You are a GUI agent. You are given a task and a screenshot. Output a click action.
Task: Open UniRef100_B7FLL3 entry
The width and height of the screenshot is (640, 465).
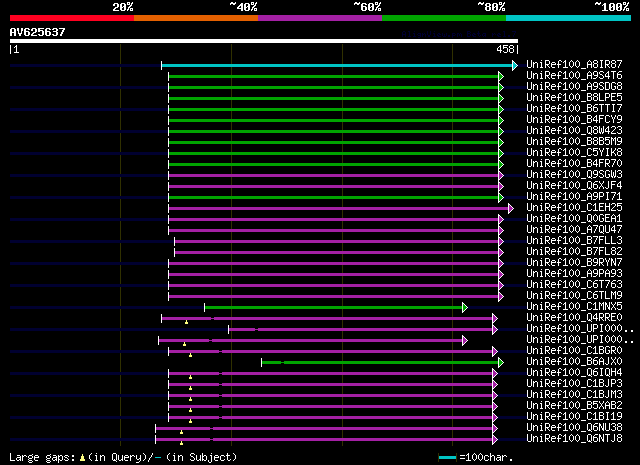pyautogui.click(x=574, y=240)
